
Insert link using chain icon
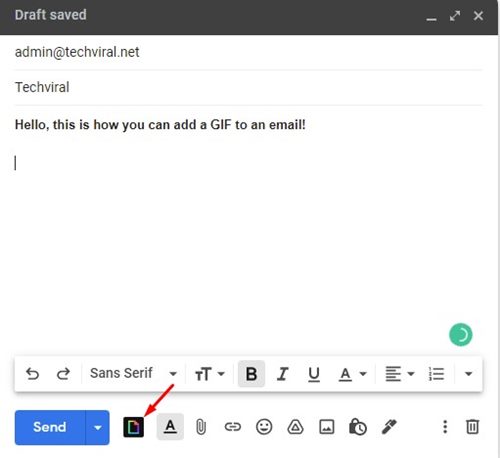[x=232, y=427]
